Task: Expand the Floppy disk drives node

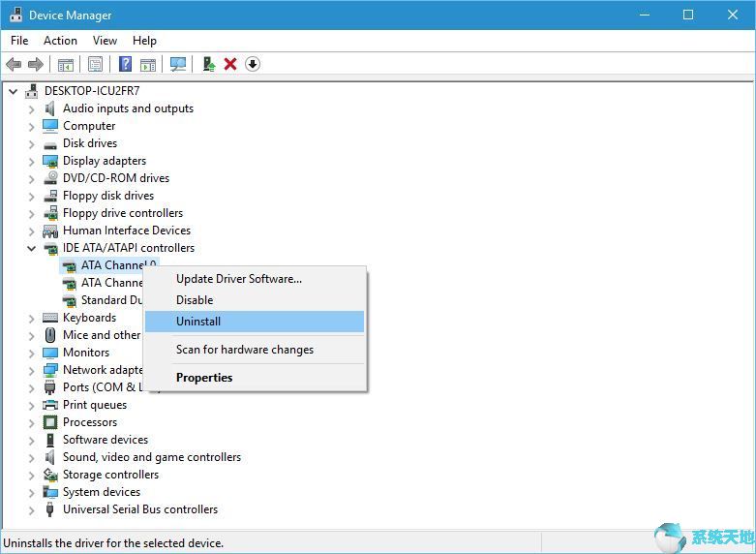Action: [31, 196]
